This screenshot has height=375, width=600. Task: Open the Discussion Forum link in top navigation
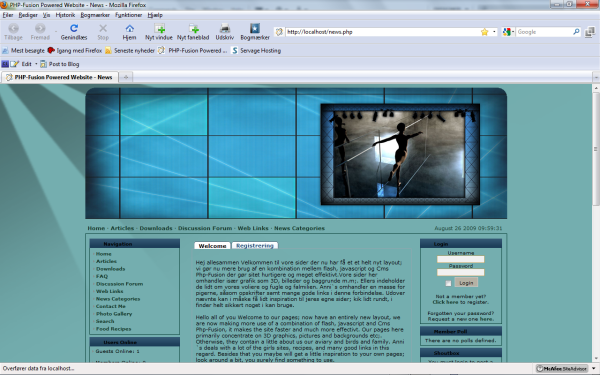pos(205,228)
